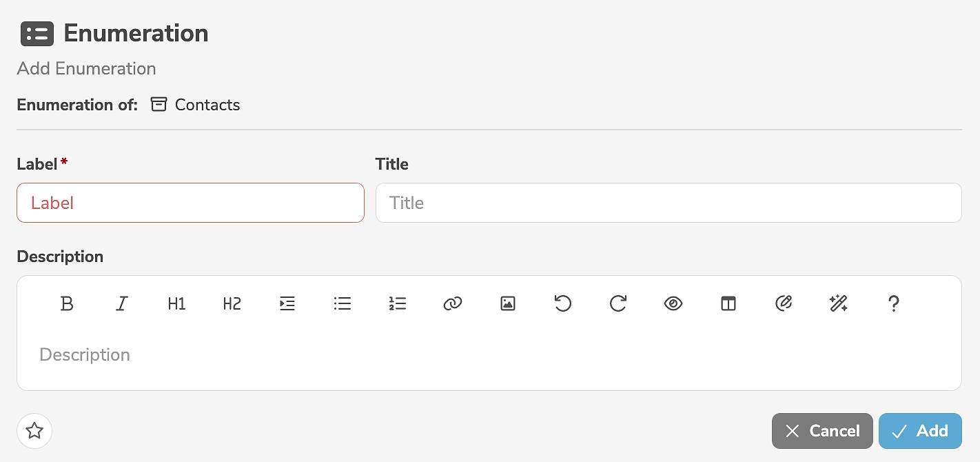Insert an H1 heading
Image resolution: width=980 pixels, height=462 pixels.
click(x=177, y=303)
